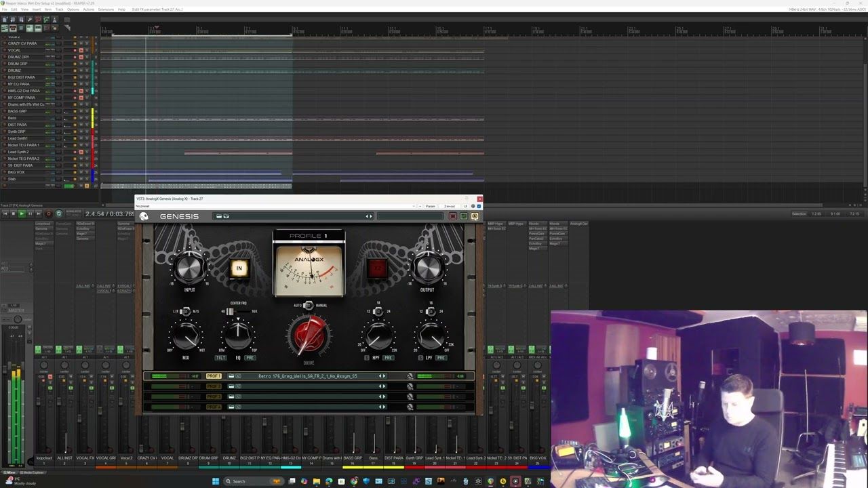Screen dimensions: 868x488
Task: Enable the TILT EQ mode button
Action: 220,358
